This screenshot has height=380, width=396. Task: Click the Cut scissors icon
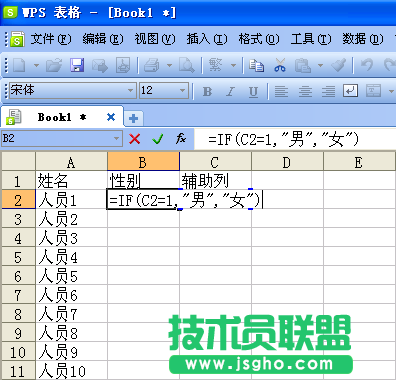coord(280,65)
